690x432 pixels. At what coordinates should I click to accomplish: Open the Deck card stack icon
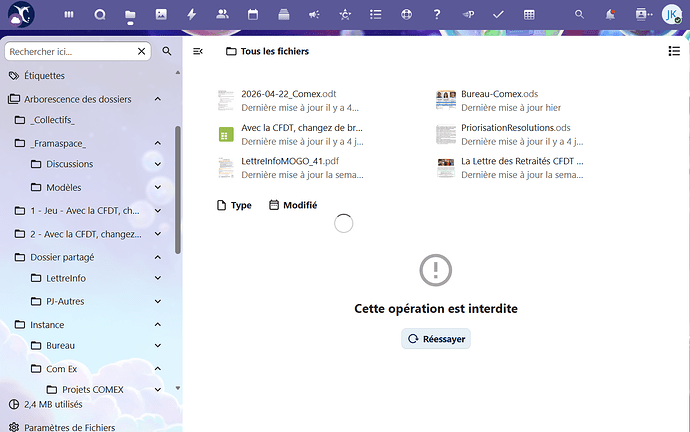pos(284,15)
